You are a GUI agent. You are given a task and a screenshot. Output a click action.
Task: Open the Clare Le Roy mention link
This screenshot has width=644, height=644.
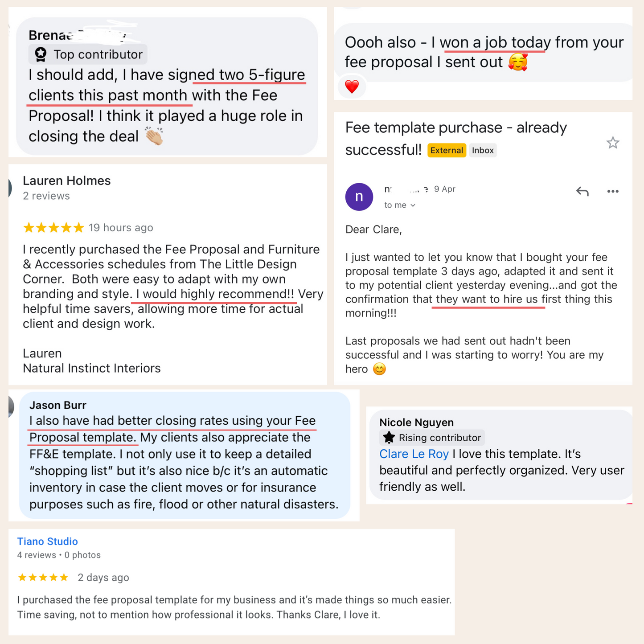tap(414, 454)
